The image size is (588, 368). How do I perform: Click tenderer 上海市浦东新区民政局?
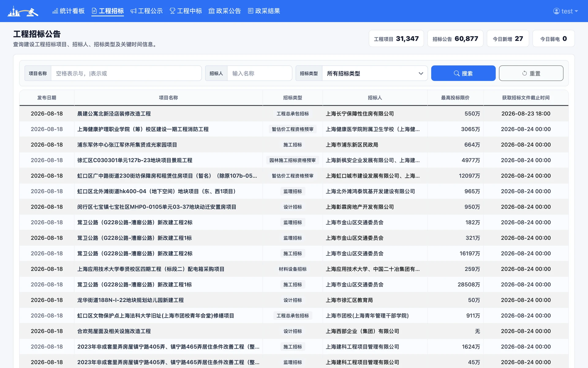[352, 145]
